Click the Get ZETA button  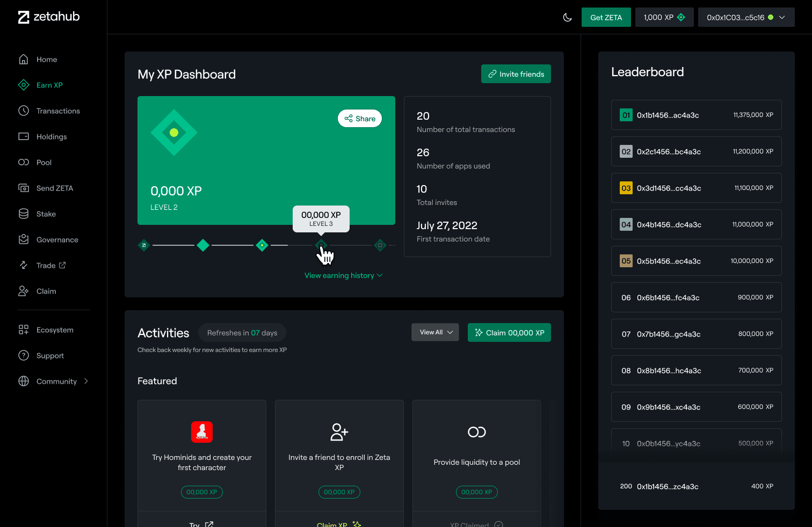point(606,17)
